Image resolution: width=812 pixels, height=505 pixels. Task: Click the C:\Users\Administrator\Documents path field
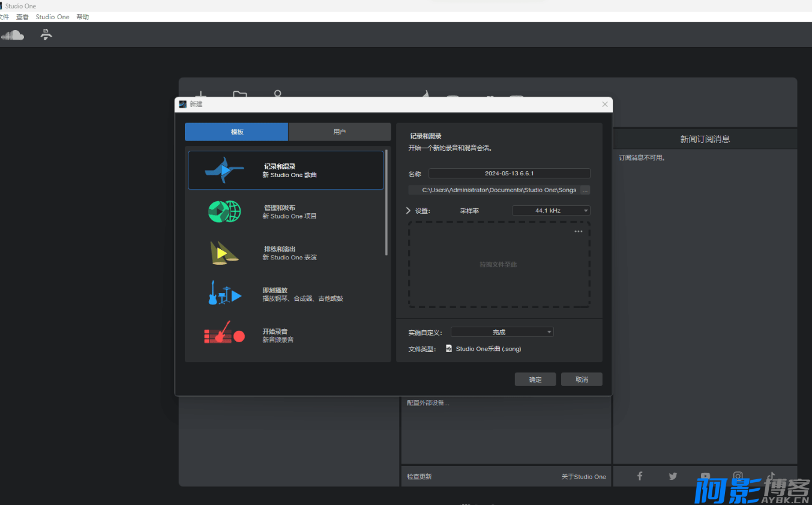click(x=494, y=190)
